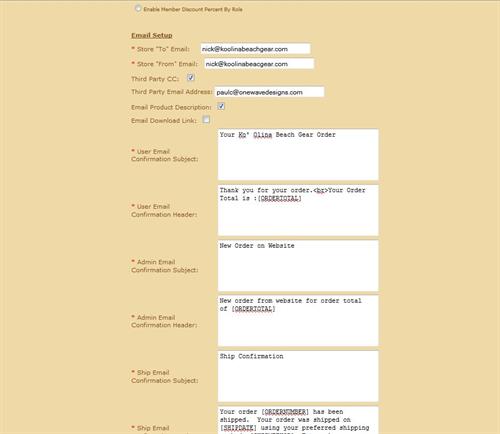Screen dimensions: 500x434
Task: Click the User Email Confirmation Header label
Action: pyautogui.click(x=164, y=211)
